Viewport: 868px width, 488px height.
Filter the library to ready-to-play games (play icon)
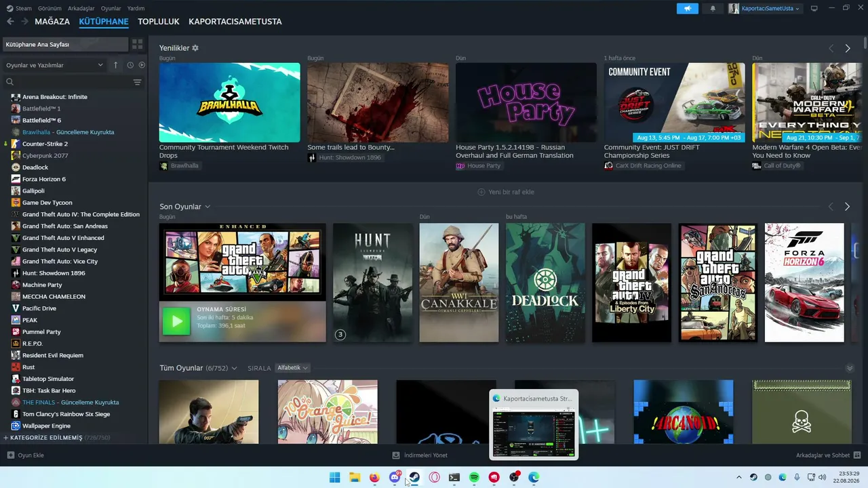pos(142,65)
